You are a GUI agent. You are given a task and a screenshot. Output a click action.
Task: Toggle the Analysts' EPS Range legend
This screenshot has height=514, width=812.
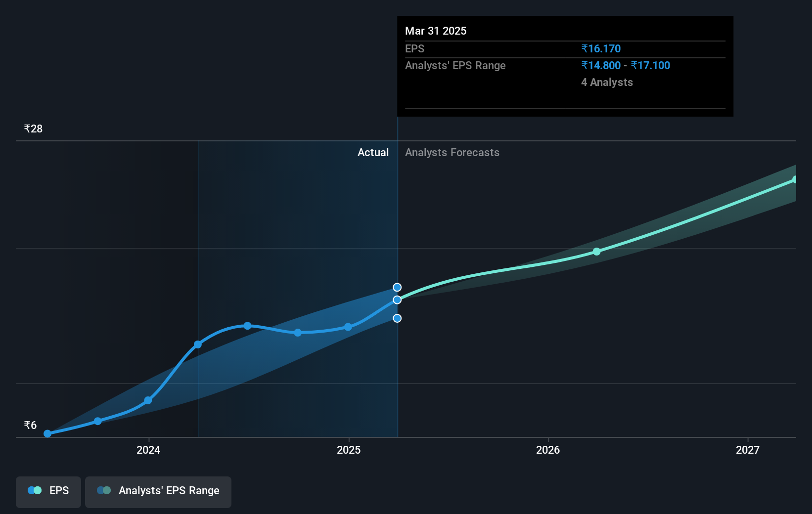coord(158,492)
